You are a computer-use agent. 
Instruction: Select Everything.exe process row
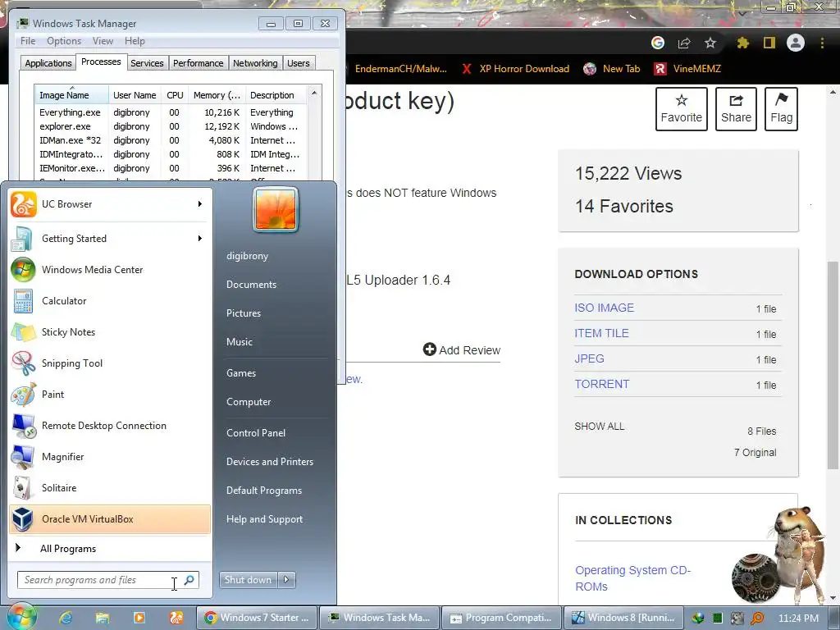tap(170, 112)
